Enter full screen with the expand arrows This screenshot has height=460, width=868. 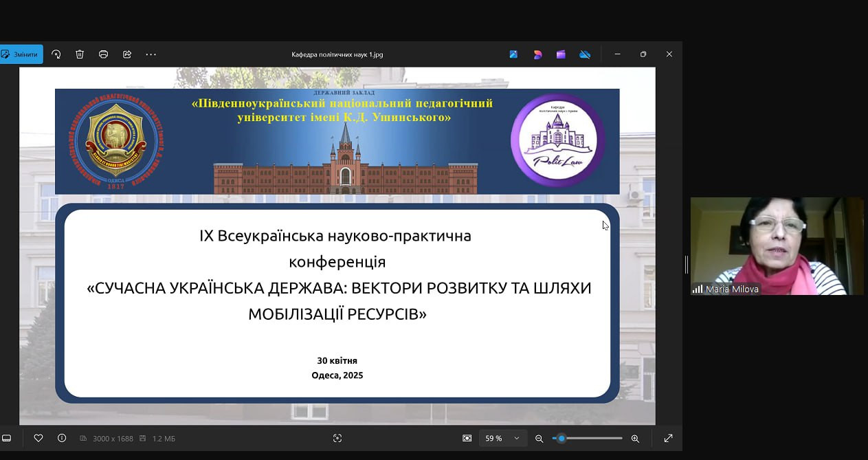click(x=668, y=438)
